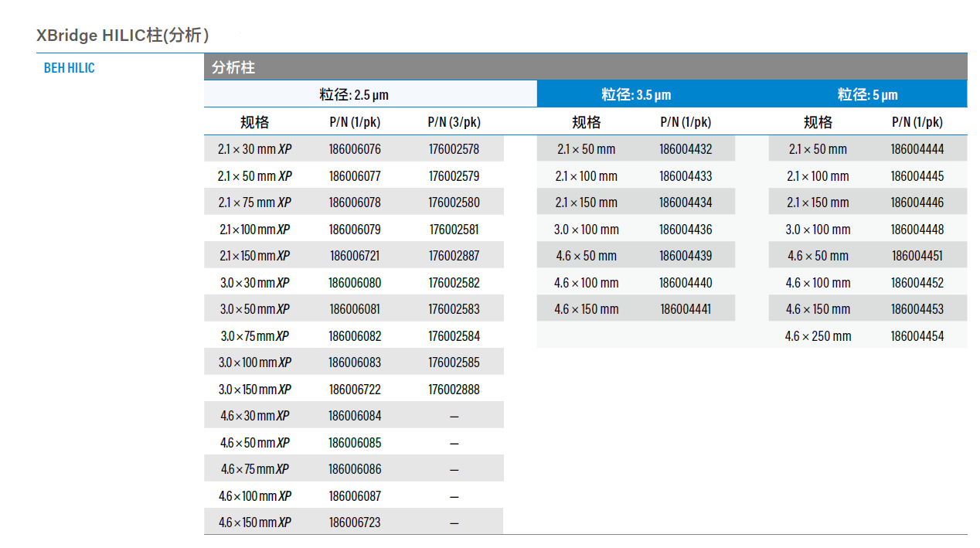Select the 2.1 × 100 mm XP spec cell
Screen dimensions: 980x548
pos(255,230)
